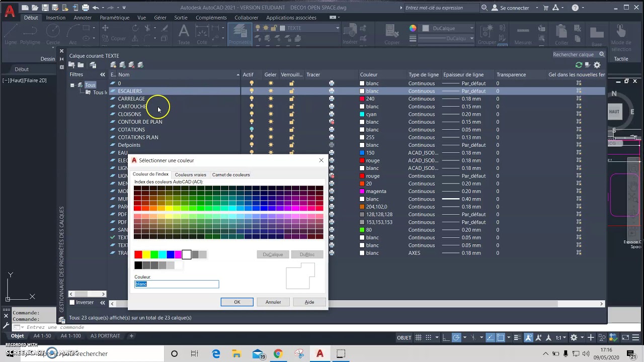Screen dimensions: 644x362
Task: Switch to A4 1-50 layout tab
Action: (x=42, y=336)
